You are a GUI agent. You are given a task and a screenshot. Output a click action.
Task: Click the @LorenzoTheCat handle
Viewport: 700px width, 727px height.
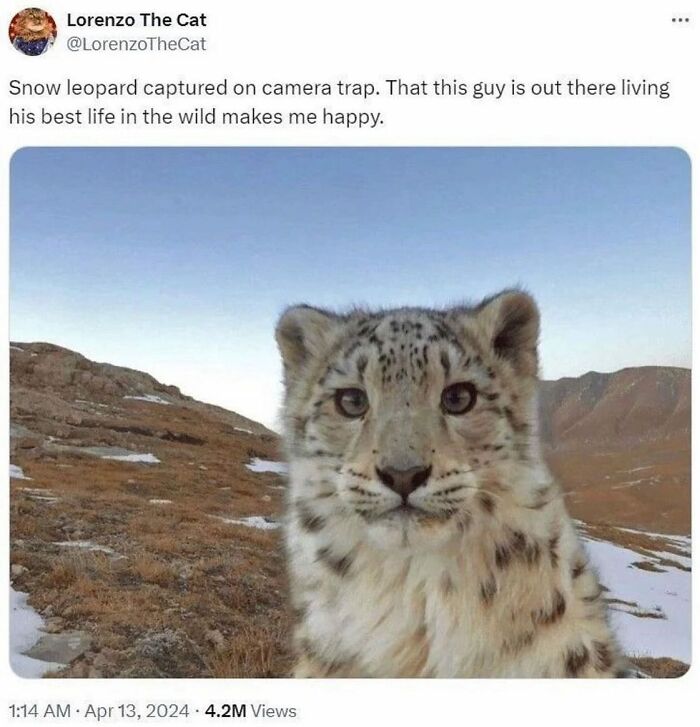click(x=136, y=44)
